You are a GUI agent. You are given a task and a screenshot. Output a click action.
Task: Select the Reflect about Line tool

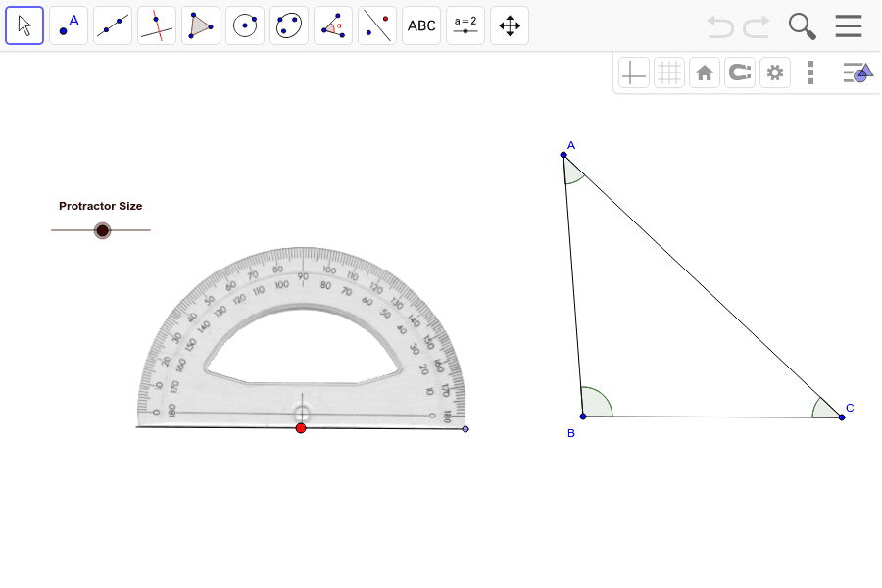click(x=377, y=25)
